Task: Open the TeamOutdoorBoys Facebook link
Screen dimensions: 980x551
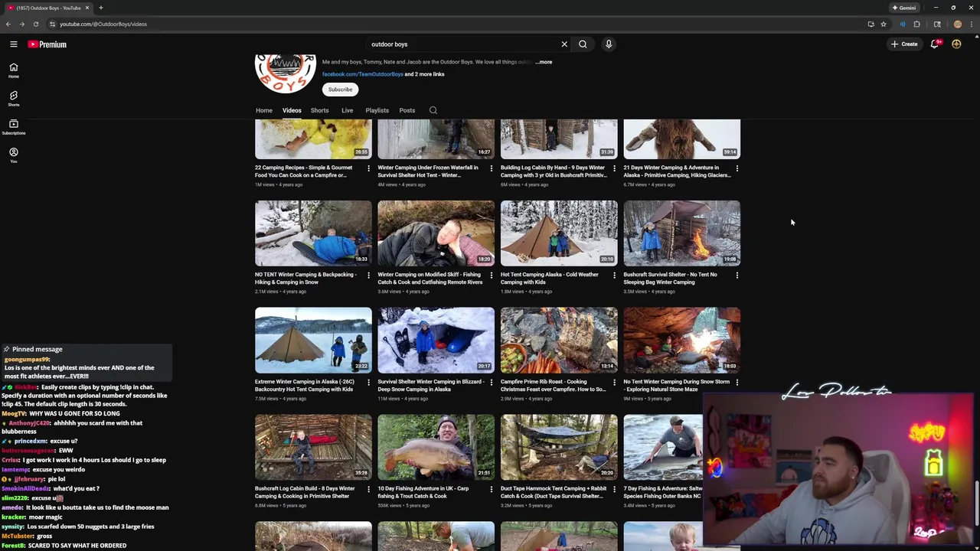Action: (362, 74)
